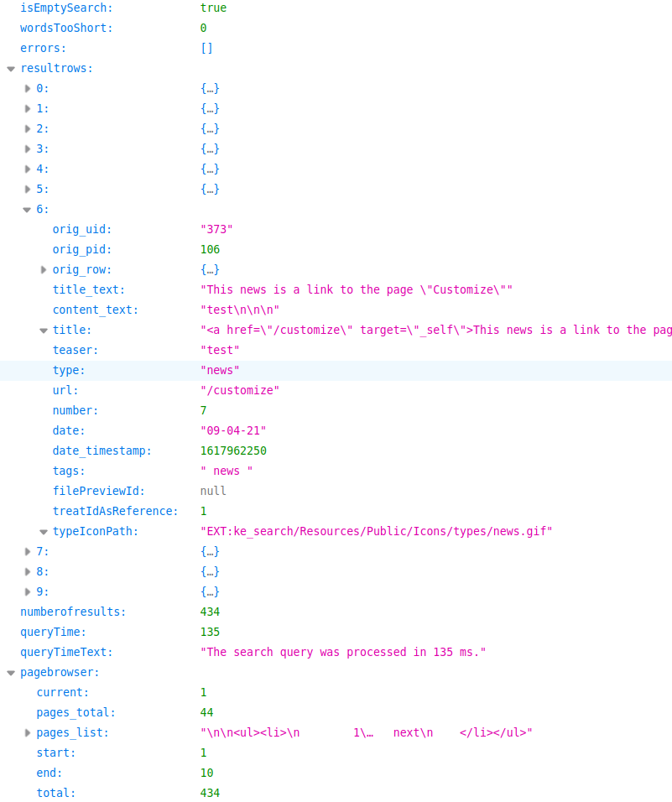Select the total key
Image resolution: width=672 pixels, height=802 pixels.
click(56, 794)
